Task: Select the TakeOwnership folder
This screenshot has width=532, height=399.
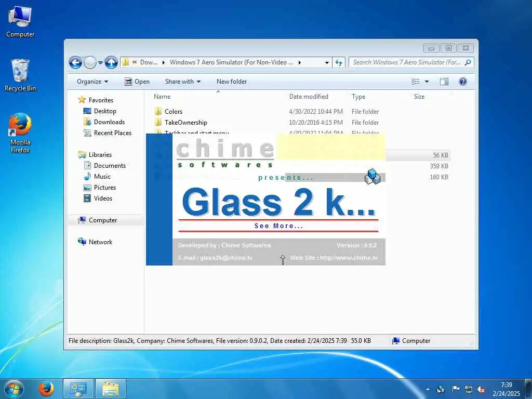Action: (x=185, y=123)
